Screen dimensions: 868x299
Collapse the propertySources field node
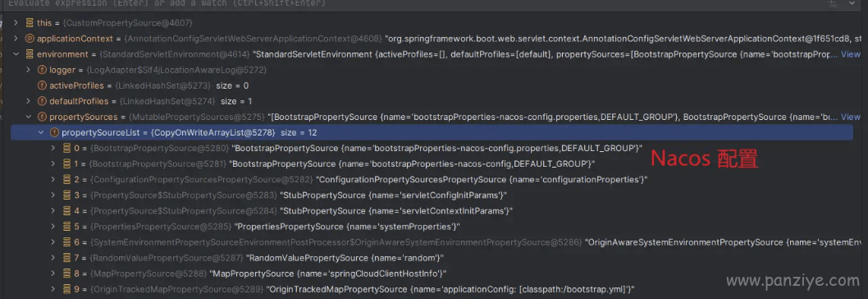(29, 117)
